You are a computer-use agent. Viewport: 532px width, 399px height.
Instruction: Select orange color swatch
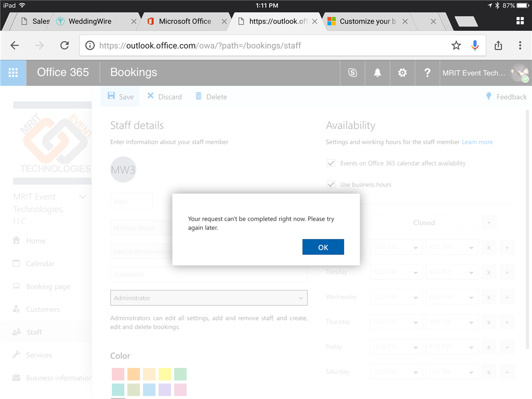(134, 374)
